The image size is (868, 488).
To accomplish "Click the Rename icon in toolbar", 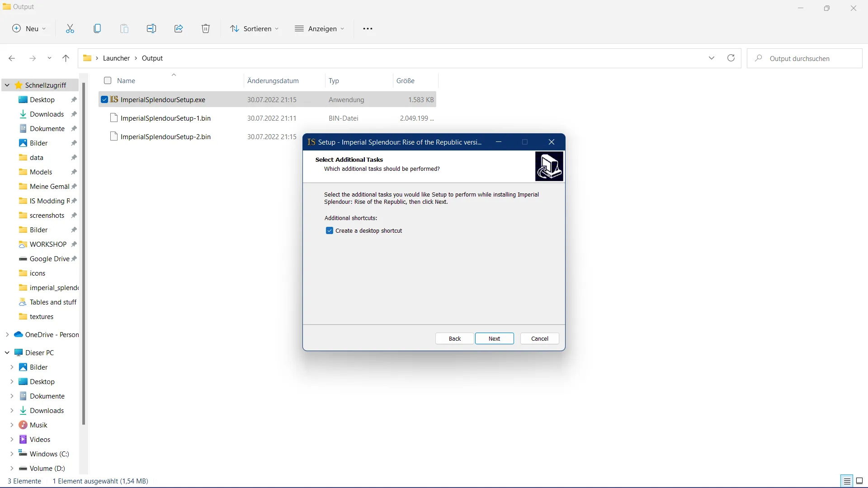I will tap(151, 28).
